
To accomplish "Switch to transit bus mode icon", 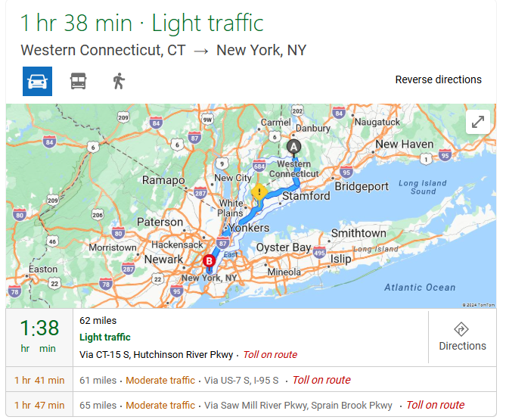I will (x=79, y=81).
